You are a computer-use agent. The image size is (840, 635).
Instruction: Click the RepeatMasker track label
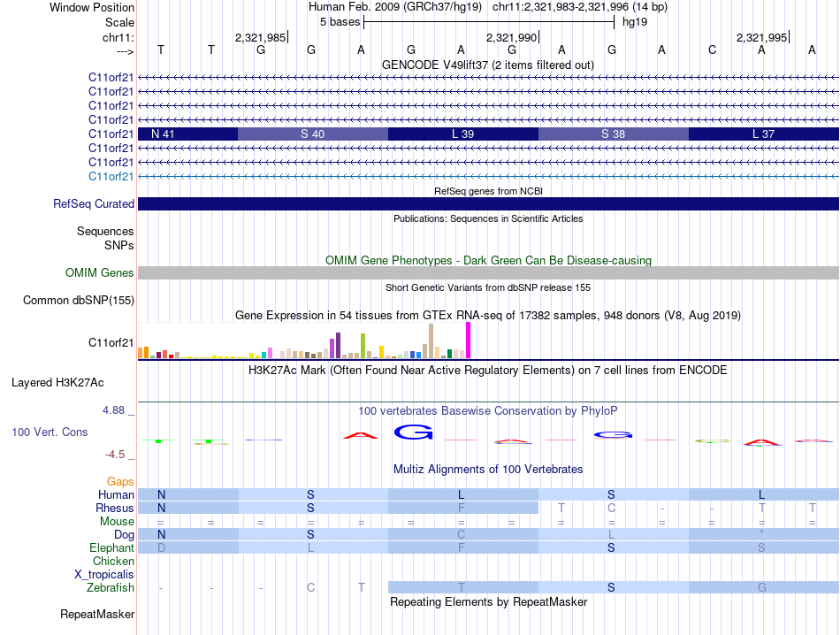97,614
